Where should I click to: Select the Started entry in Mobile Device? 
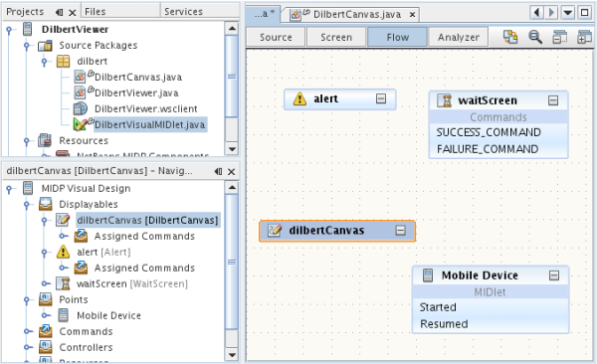[x=438, y=307]
